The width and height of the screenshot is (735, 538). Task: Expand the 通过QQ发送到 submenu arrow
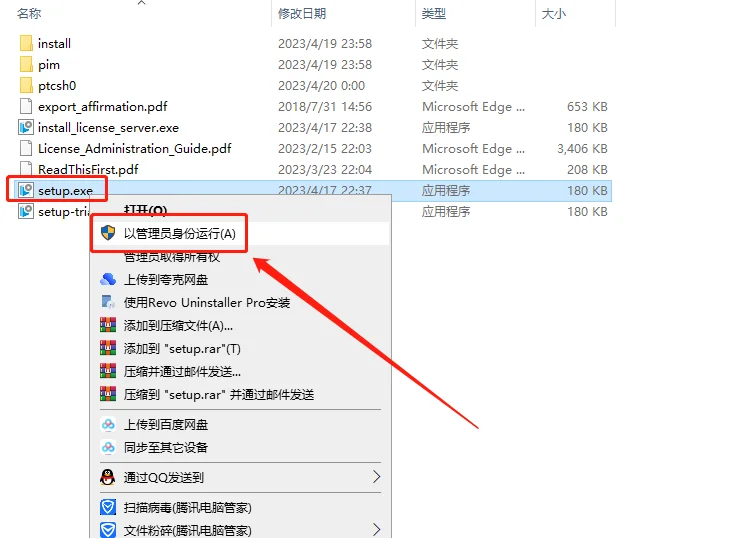pos(377,478)
